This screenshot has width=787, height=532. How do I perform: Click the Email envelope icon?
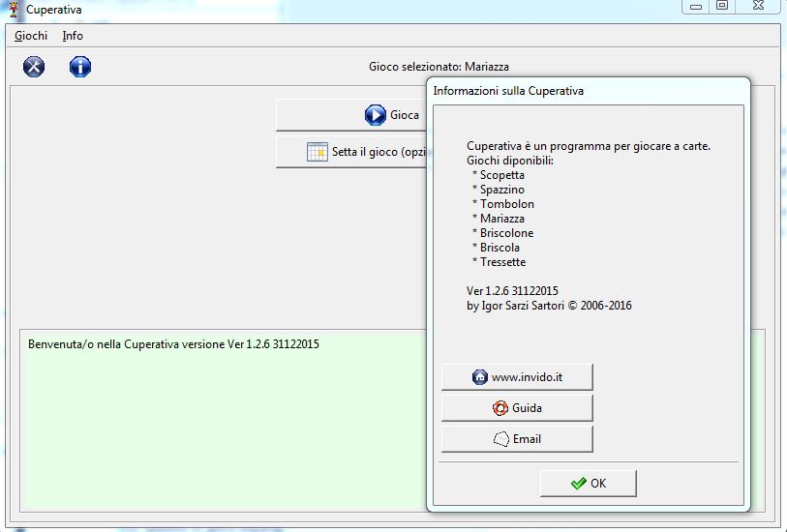[x=500, y=439]
